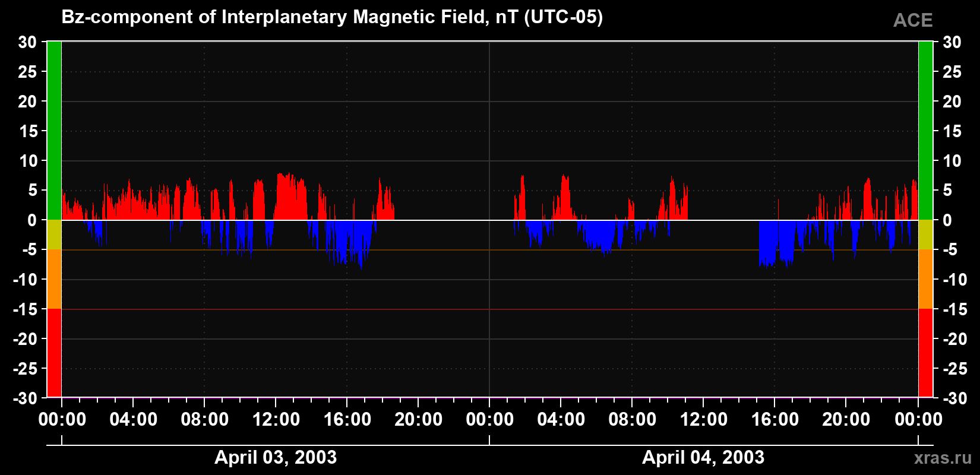This screenshot has width=980, height=475.
Task: Click the -30 value on the left axis
Action: [25, 398]
